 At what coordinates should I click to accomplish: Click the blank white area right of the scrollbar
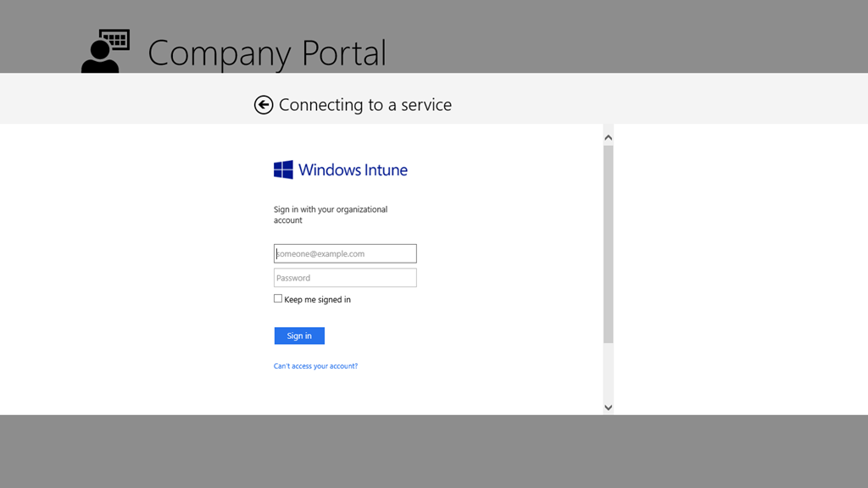[737, 271]
